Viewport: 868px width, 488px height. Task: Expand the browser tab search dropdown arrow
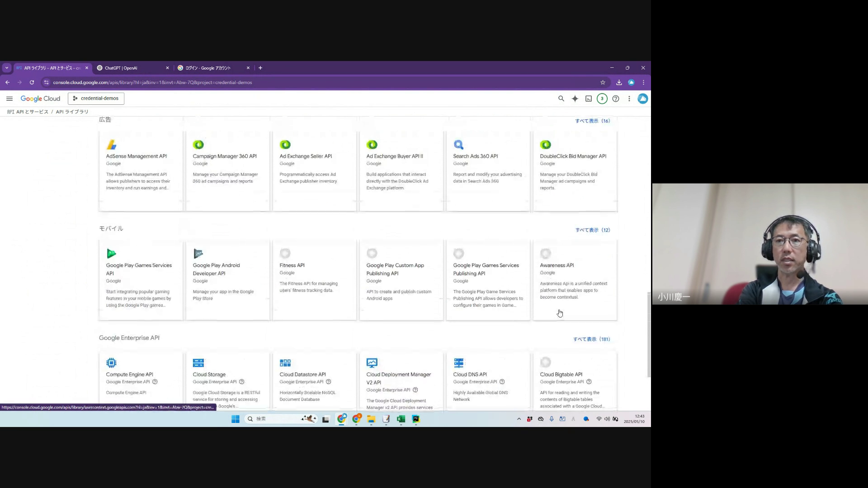tap(7, 68)
